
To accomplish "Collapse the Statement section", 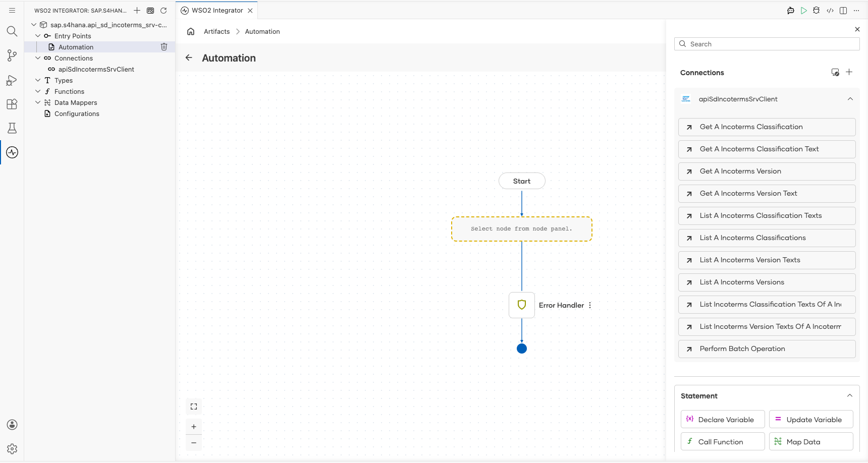I will (x=850, y=395).
